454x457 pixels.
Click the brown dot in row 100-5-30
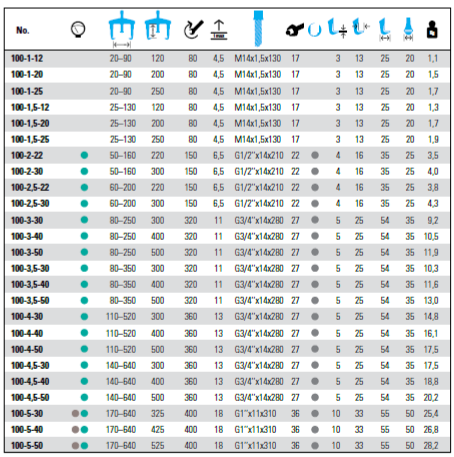point(76,414)
